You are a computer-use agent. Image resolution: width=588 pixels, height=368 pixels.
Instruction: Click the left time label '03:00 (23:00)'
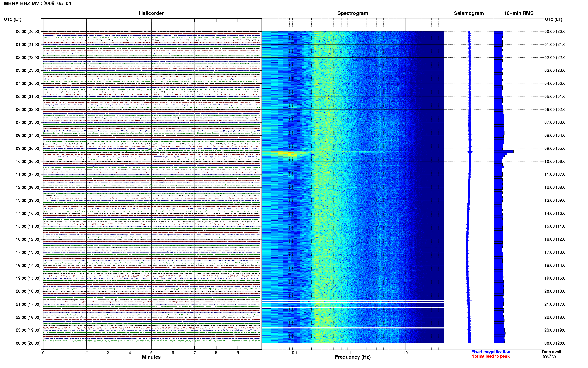(x=28, y=70)
